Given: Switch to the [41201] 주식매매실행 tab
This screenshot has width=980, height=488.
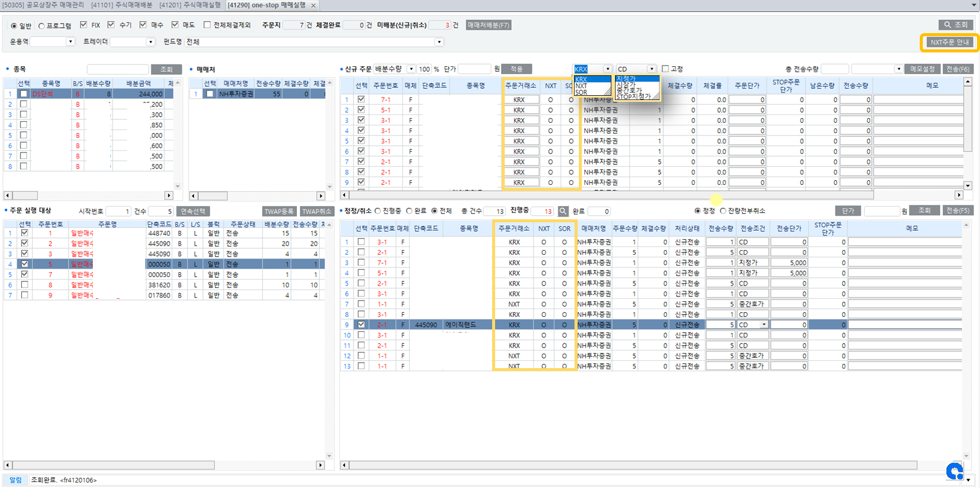Looking at the screenshot, I should [x=190, y=5].
